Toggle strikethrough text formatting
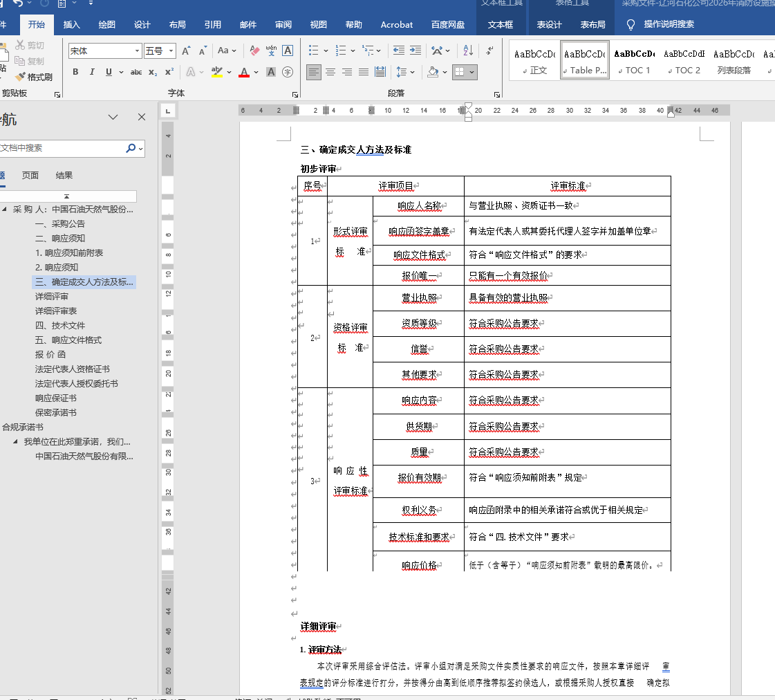 pyautogui.click(x=136, y=72)
